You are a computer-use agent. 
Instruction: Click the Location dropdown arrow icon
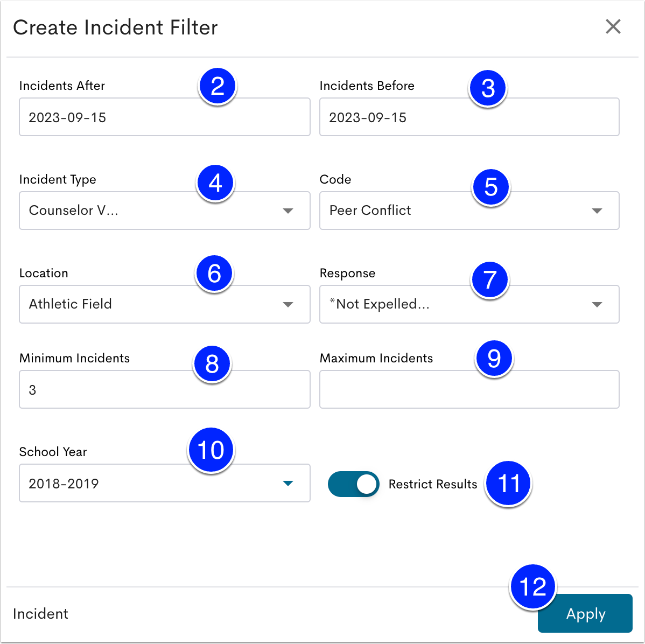(x=288, y=305)
